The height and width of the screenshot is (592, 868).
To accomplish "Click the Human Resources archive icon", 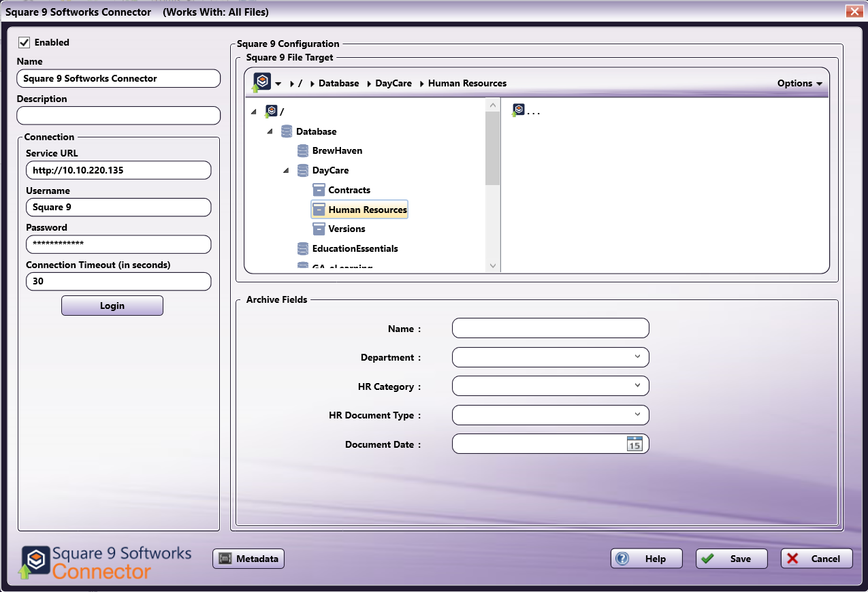I will point(319,210).
